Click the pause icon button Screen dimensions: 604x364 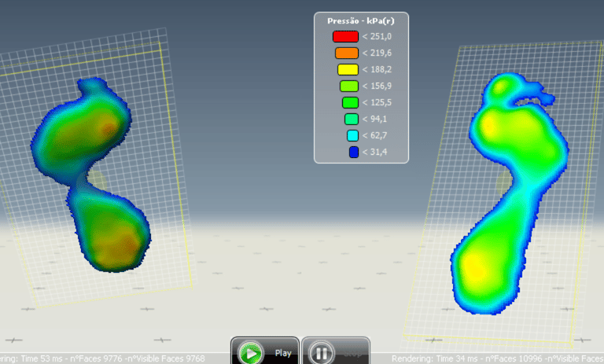[321, 353]
